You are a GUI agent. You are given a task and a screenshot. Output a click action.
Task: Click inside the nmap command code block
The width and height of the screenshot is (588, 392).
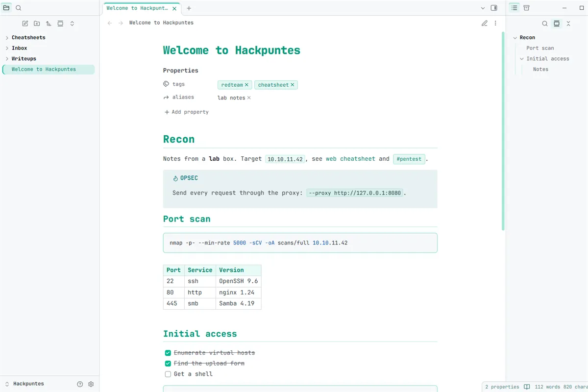click(x=300, y=243)
